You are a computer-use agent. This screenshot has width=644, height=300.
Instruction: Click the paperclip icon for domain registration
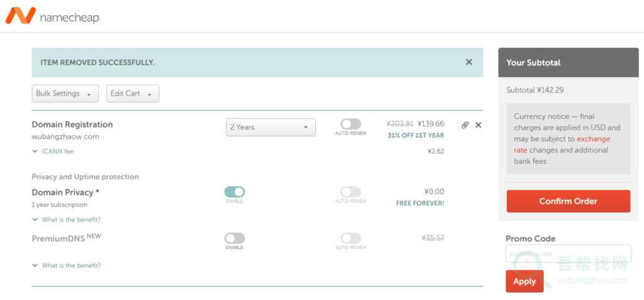465,125
